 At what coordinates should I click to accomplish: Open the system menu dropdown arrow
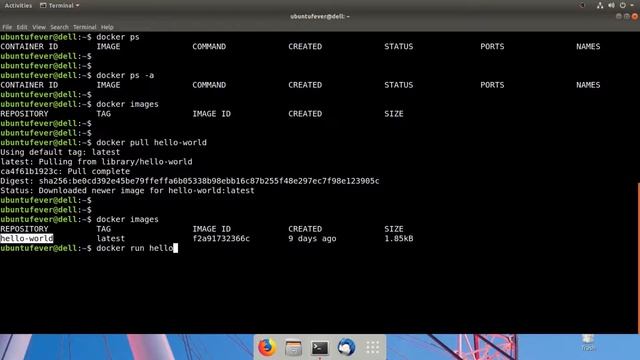[632, 5]
